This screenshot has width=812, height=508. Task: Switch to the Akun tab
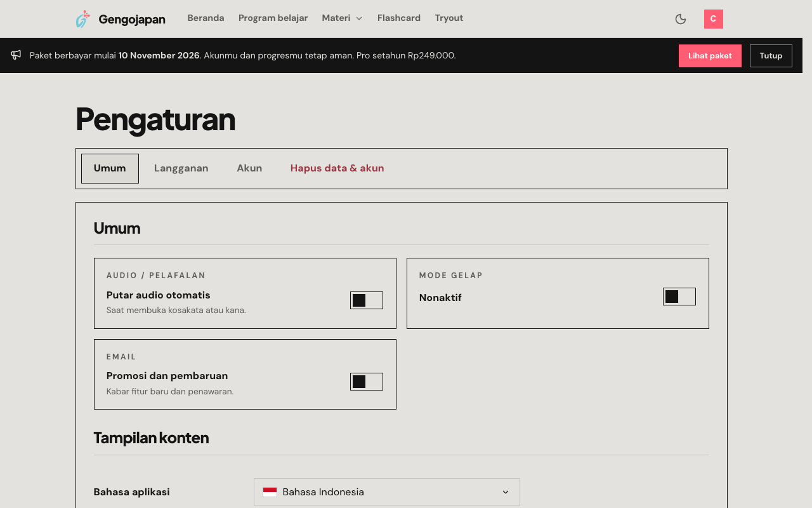[x=249, y=168]
